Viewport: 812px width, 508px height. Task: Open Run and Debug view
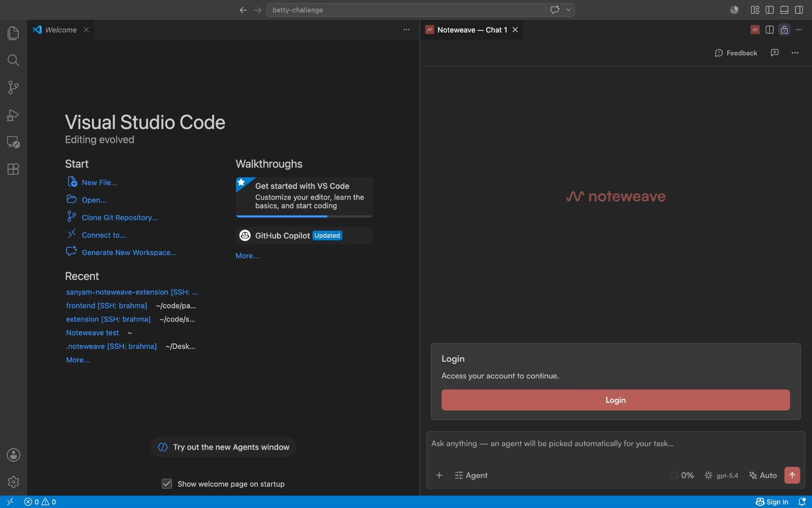pyautogui.click(x=13, y=115)
